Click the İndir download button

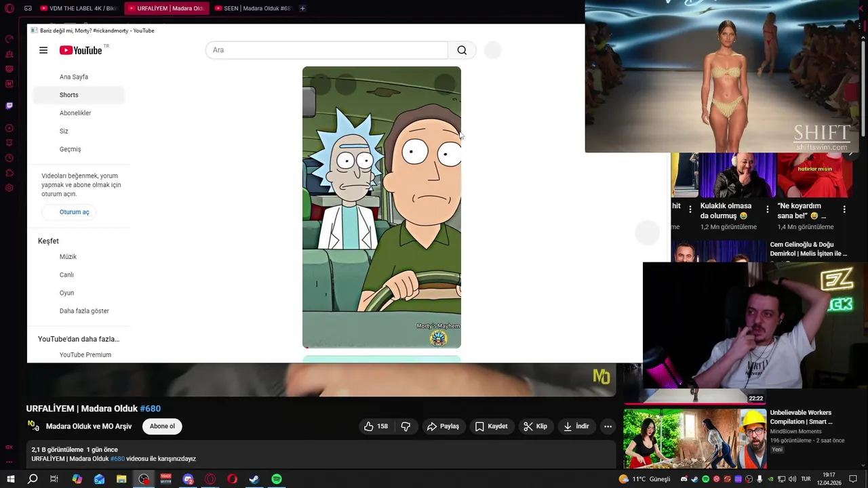(x=576, y=426)
